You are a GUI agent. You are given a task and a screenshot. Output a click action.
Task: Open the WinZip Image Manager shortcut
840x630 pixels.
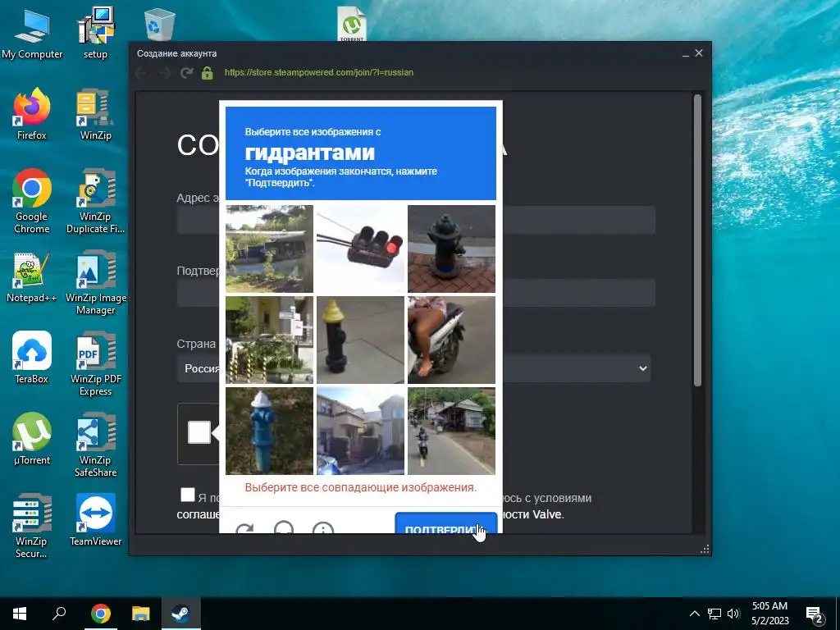(95, 283)
